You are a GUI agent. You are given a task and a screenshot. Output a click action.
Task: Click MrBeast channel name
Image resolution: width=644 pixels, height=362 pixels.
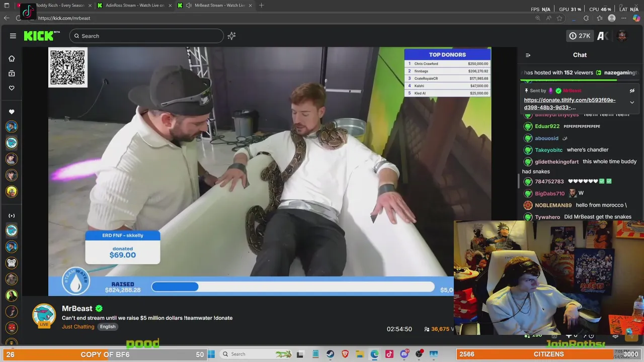pos(77,308)
